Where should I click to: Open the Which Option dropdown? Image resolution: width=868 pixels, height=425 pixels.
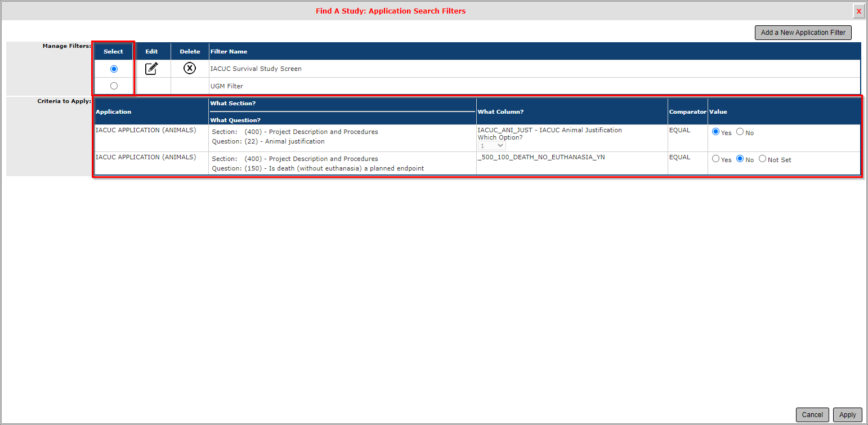click(x=491, y=146)
